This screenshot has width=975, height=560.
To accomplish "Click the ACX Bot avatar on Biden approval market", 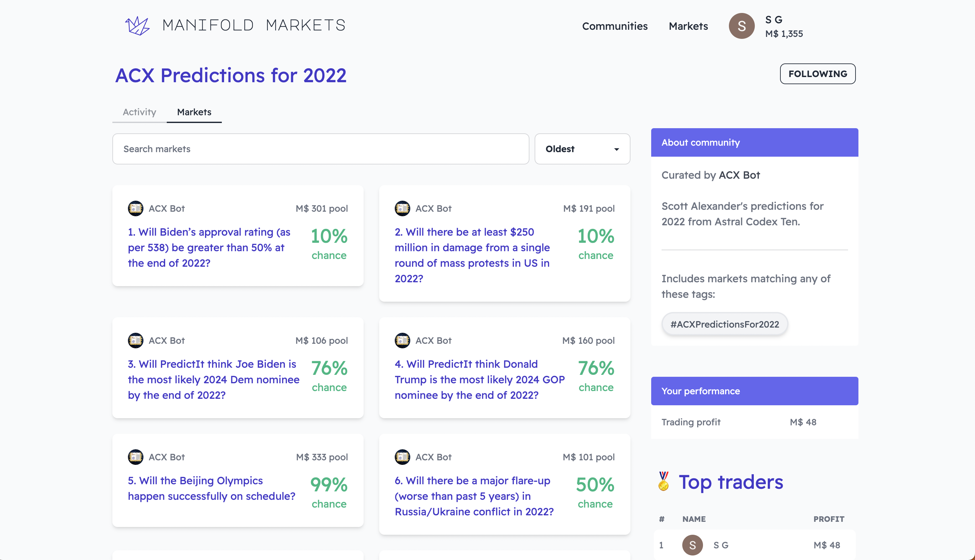I will point(135,208).
